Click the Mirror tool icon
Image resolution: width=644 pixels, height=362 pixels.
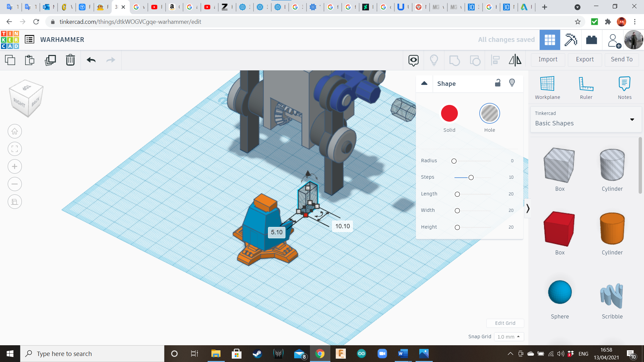(515, 60)
